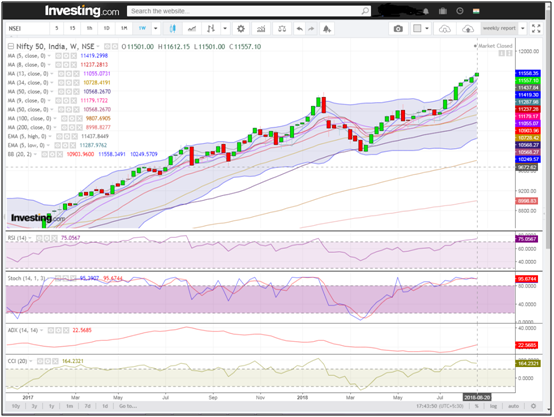Viewport: 554px width, 417px height.
Task: Toggle fullscreen chart mode
Action: pyautogui.click(x=536, y=29)
